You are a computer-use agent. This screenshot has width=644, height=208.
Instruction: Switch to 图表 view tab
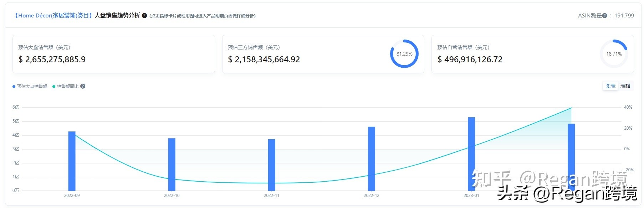click(x=610, y=86)
